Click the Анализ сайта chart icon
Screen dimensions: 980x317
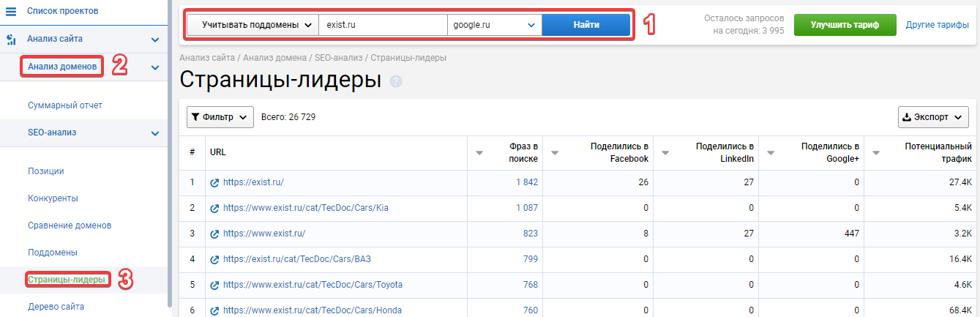point(11,39)
